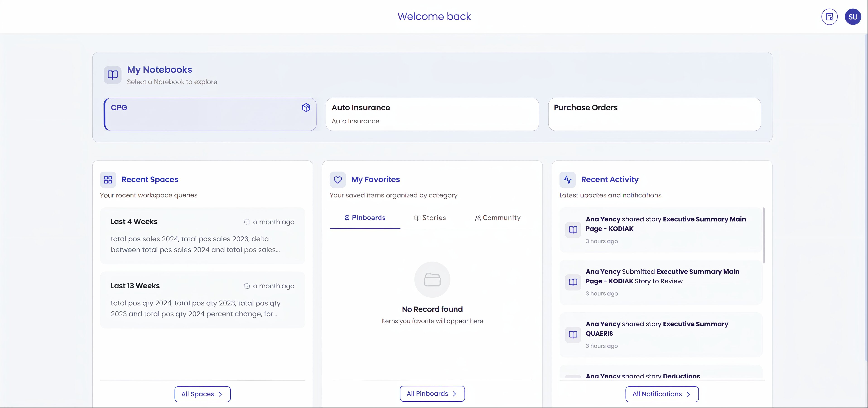Click the Welcome back heading
The image size is (868, 408).
(434, 17)
